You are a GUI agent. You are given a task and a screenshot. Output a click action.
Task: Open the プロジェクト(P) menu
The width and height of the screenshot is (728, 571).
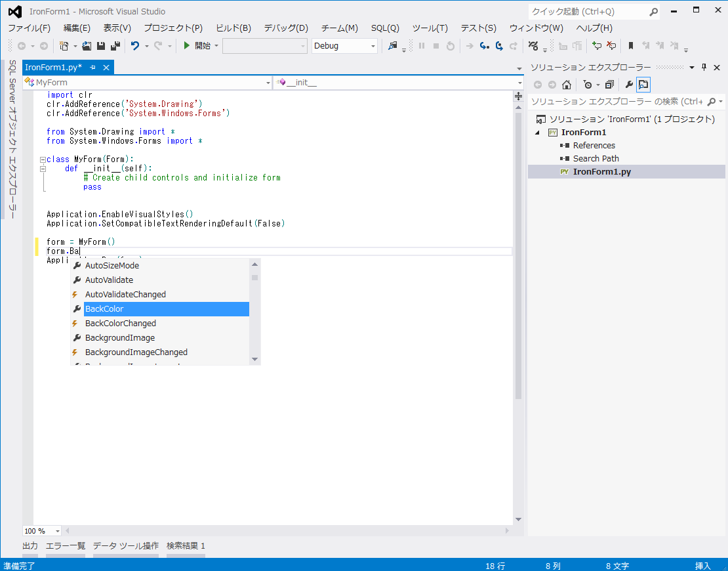coord(173,28)
